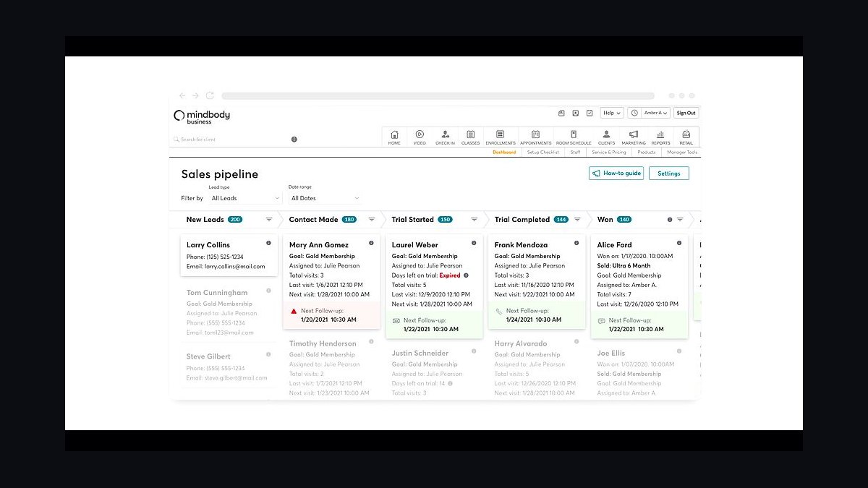The image size is (868, 488).
Task: Open the Amber A user dropdown
Action: (656, 113)
